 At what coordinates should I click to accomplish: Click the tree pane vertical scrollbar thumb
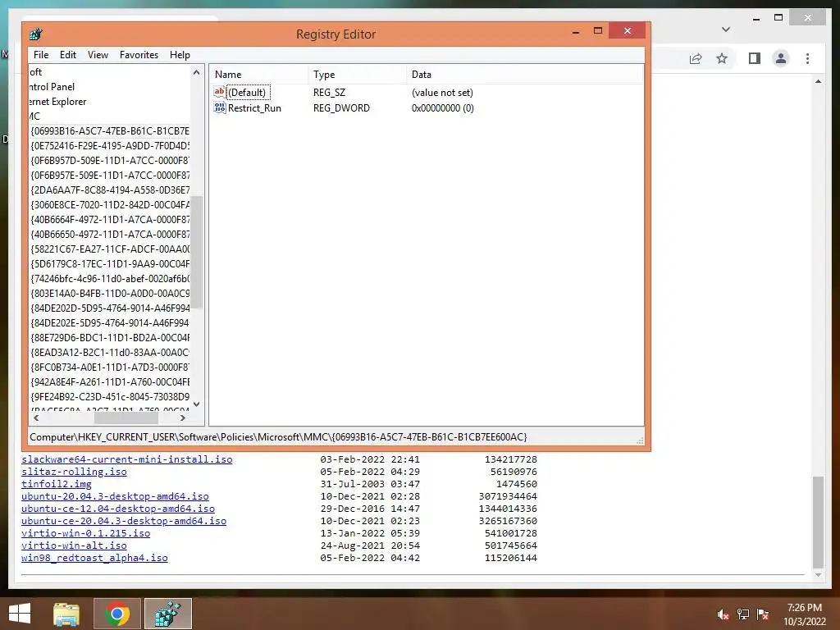click(x=197, y=252)
